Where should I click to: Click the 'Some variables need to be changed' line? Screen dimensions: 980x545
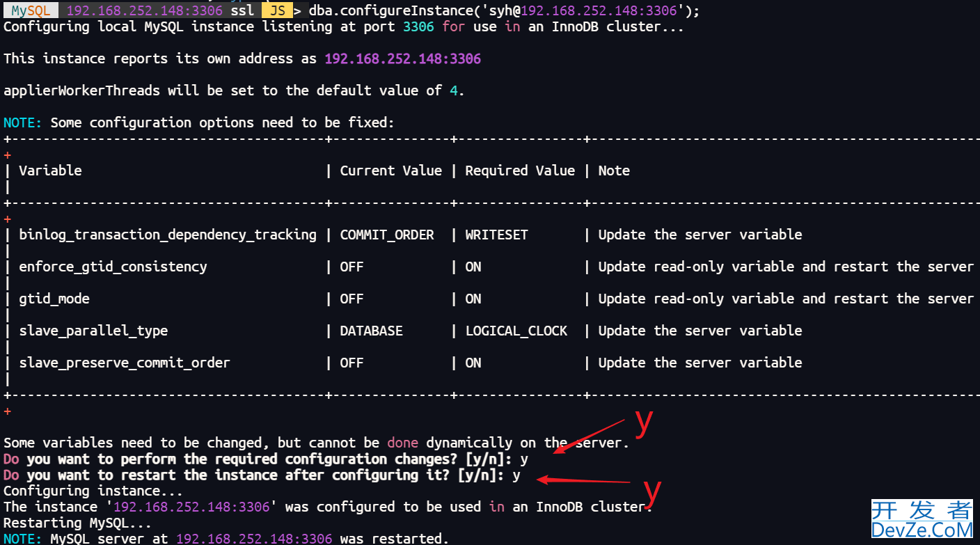click(x=317, y=443)
